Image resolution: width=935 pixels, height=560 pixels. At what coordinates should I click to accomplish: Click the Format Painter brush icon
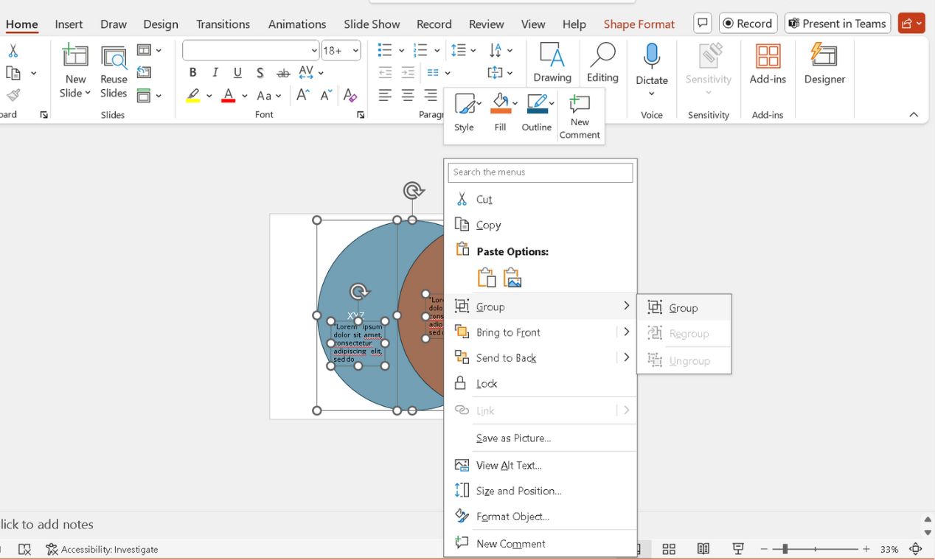[x=13, y=96]
